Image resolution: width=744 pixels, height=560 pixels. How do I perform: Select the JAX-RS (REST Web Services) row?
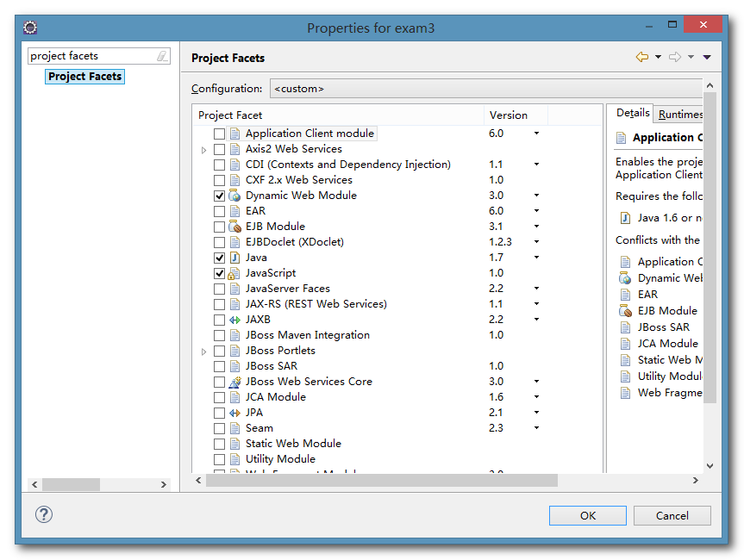click(x=316, y=304)
